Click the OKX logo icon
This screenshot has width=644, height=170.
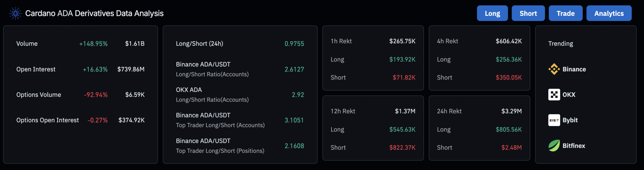coord(554,95)
